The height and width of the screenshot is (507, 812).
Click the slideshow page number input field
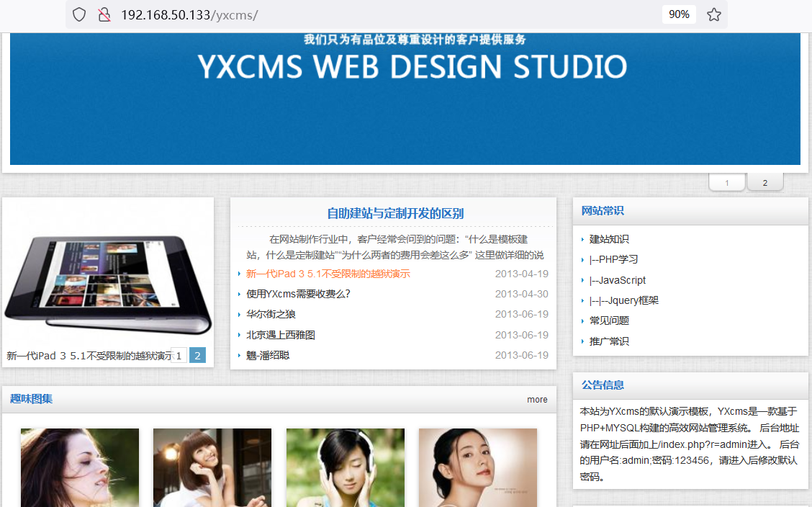click(x=180, y=355)
